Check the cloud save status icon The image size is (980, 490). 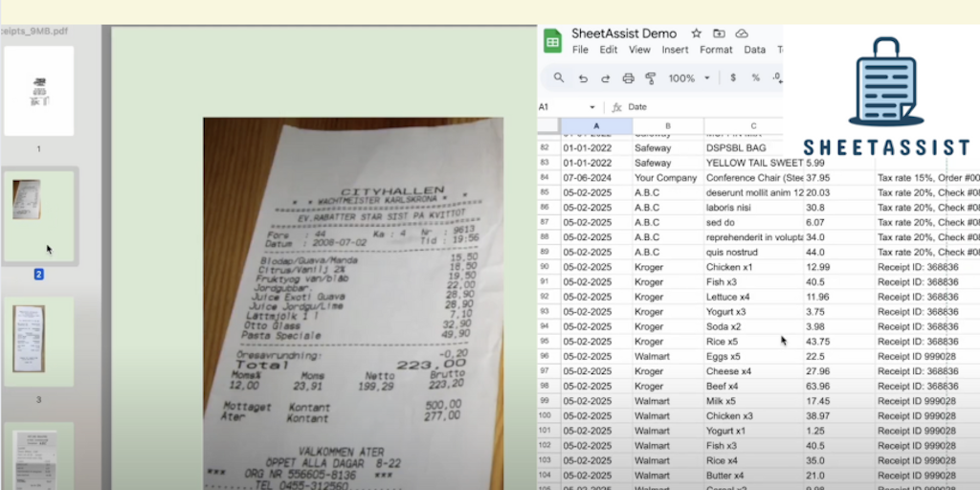tap(742, 33)
